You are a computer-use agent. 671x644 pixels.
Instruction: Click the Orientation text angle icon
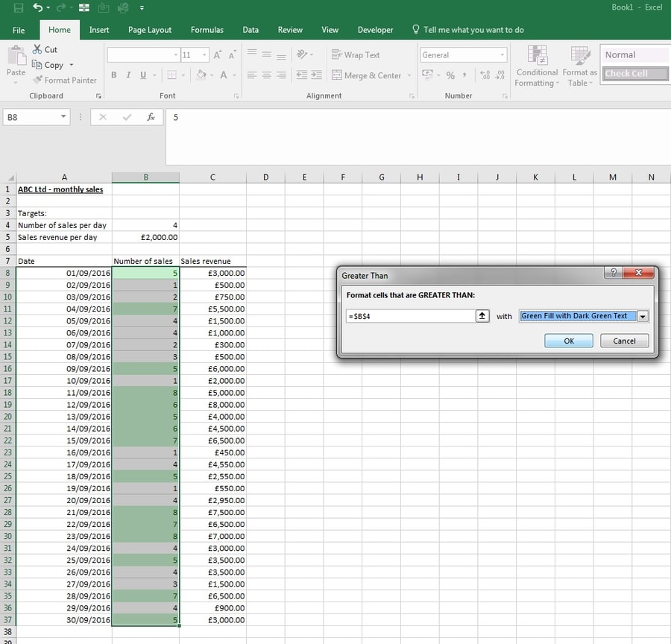tap(302, 54)
